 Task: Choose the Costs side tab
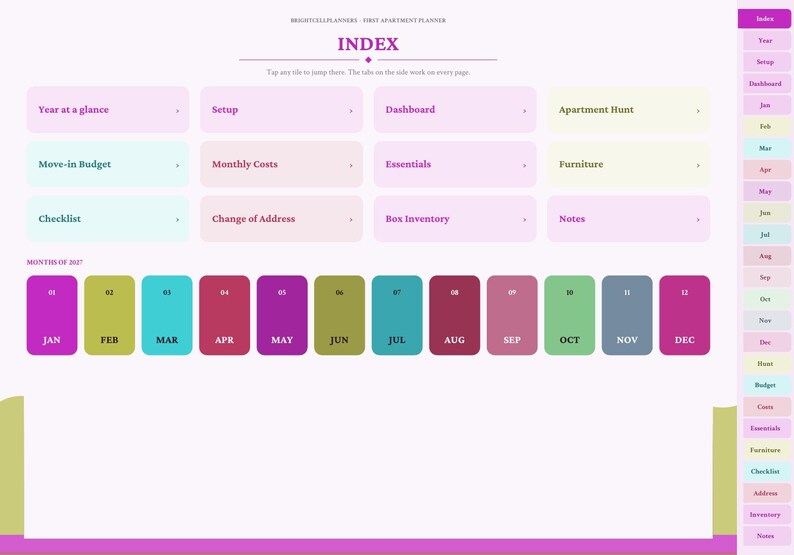pos(767,407)
